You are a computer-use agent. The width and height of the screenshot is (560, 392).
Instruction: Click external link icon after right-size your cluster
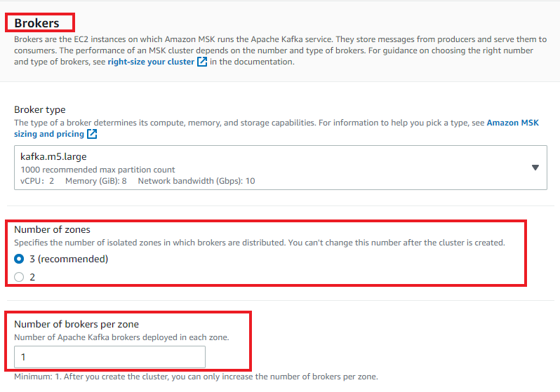tap(202, 62)
